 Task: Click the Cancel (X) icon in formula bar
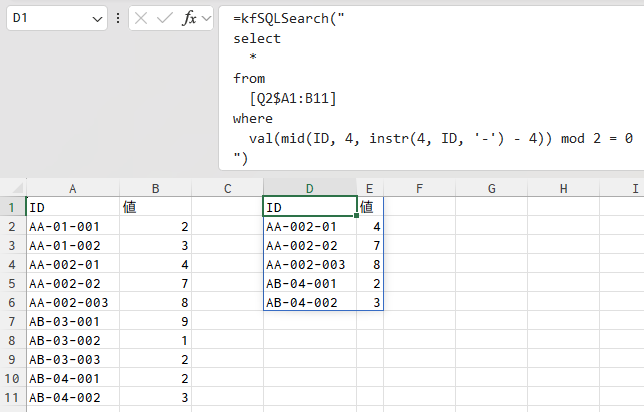[x=141, y=18]
